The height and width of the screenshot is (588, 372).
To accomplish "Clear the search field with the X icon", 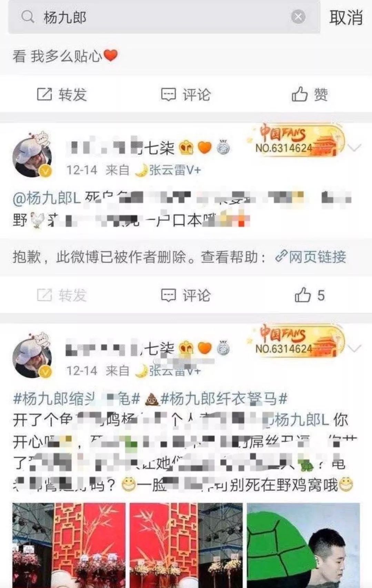I will click(x=298, y=17).
